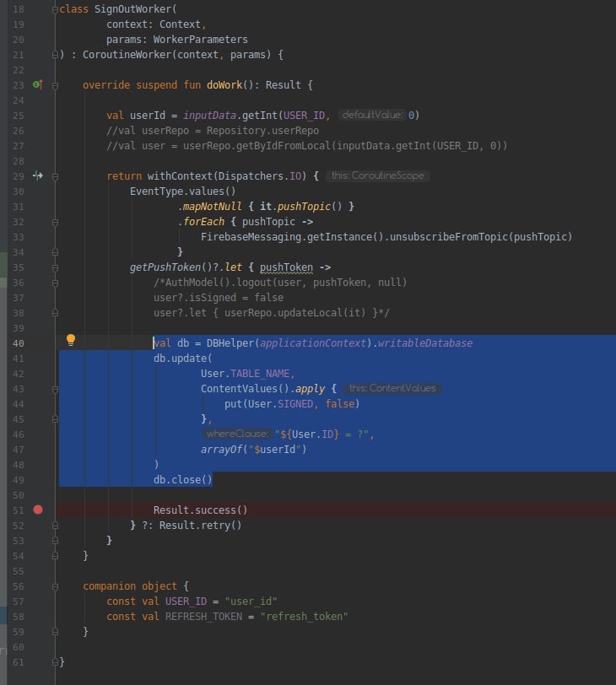Click 'db.close()' on line 49
This screenshot has width=616, height=685.
pos(182,480)
